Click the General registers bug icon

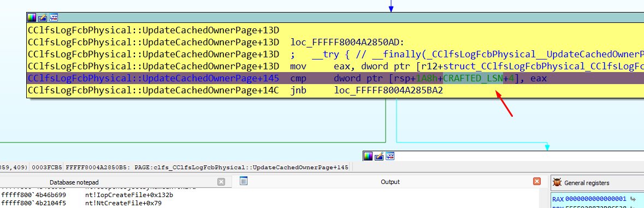(x=557, y=182)
